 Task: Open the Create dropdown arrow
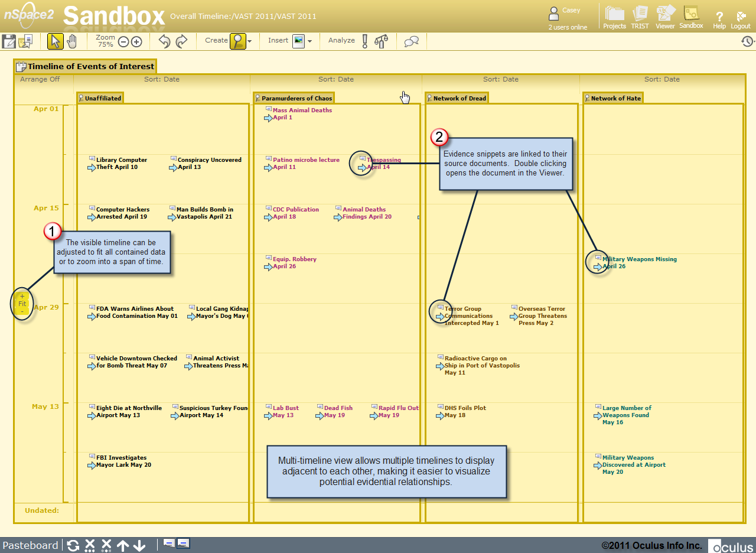(x=250, y=41)
